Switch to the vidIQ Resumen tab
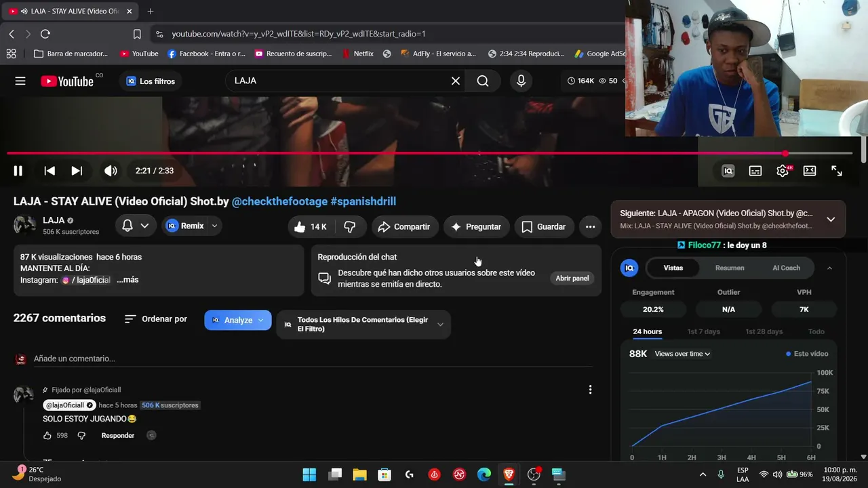 click(x=730, y=268)
